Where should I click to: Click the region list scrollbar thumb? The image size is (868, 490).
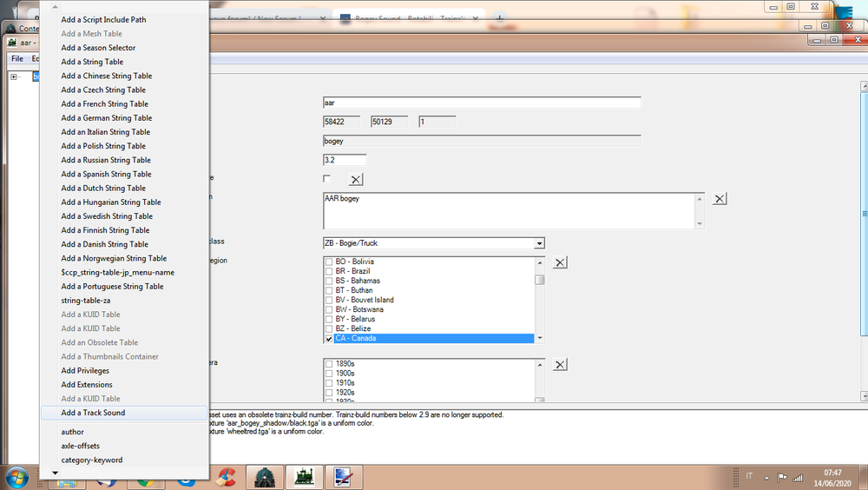click(540, 280)
